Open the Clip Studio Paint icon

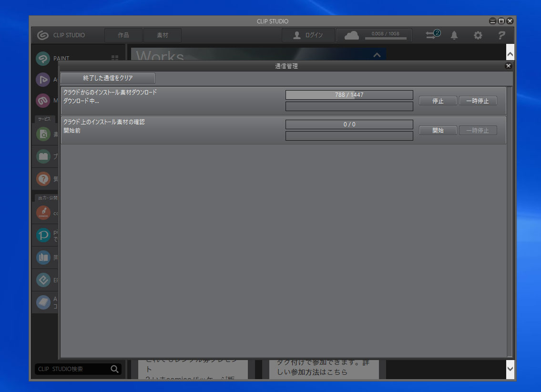(43, 58)
